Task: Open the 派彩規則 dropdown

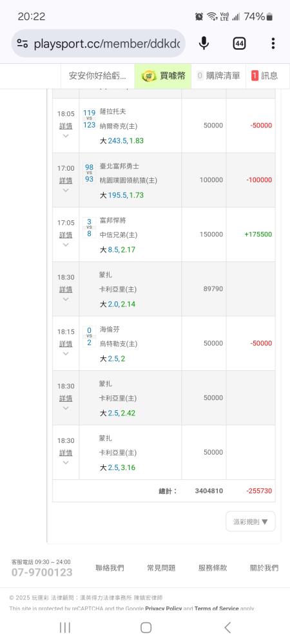Action: point(251,522)
